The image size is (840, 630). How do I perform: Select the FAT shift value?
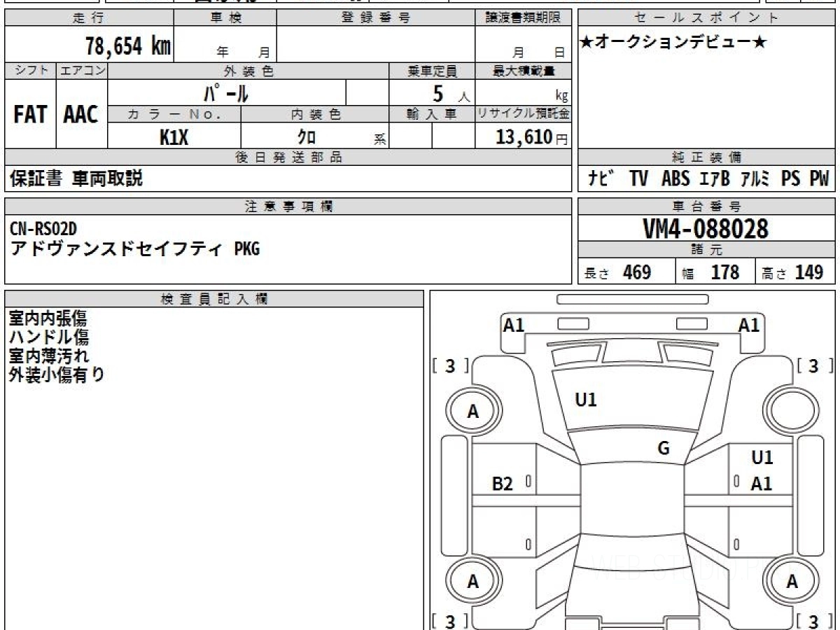[30, 115]
